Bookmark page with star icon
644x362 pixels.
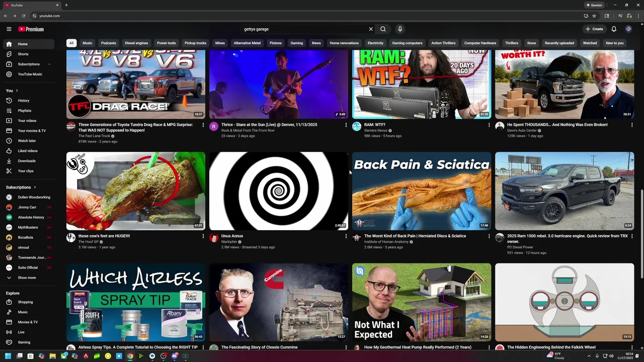(594, 16)
